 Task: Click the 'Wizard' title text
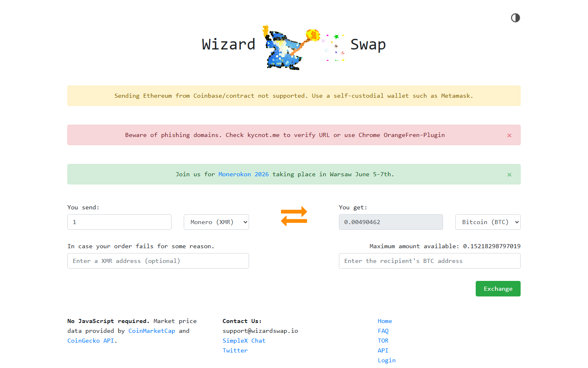(229, 44)
